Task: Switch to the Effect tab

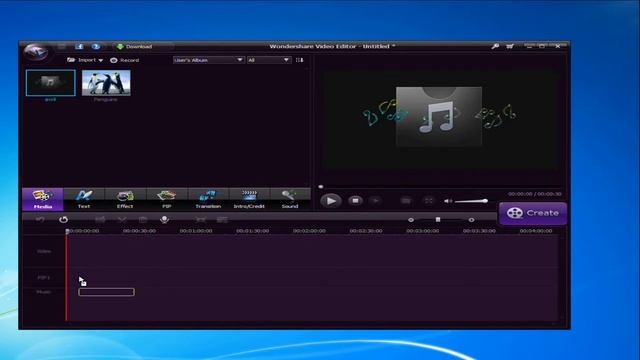Action: 125,199
